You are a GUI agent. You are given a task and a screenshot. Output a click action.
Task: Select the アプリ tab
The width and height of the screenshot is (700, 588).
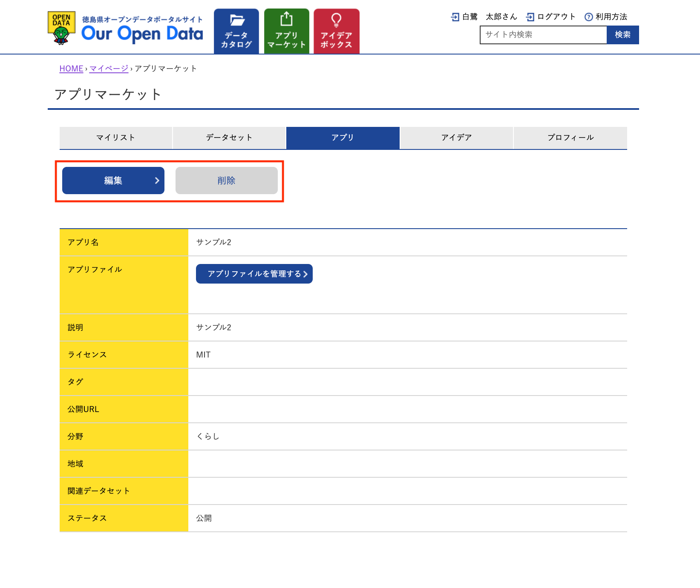click(x=343, y=138)
